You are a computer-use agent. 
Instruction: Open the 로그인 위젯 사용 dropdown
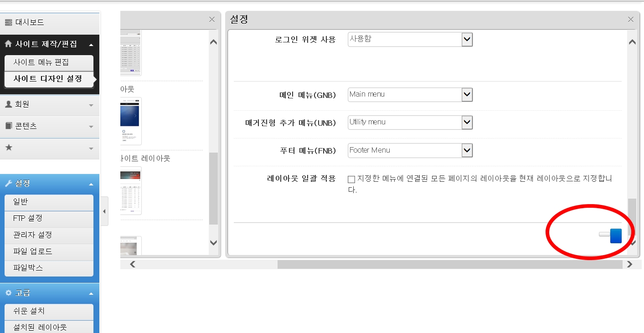[467, 39]
